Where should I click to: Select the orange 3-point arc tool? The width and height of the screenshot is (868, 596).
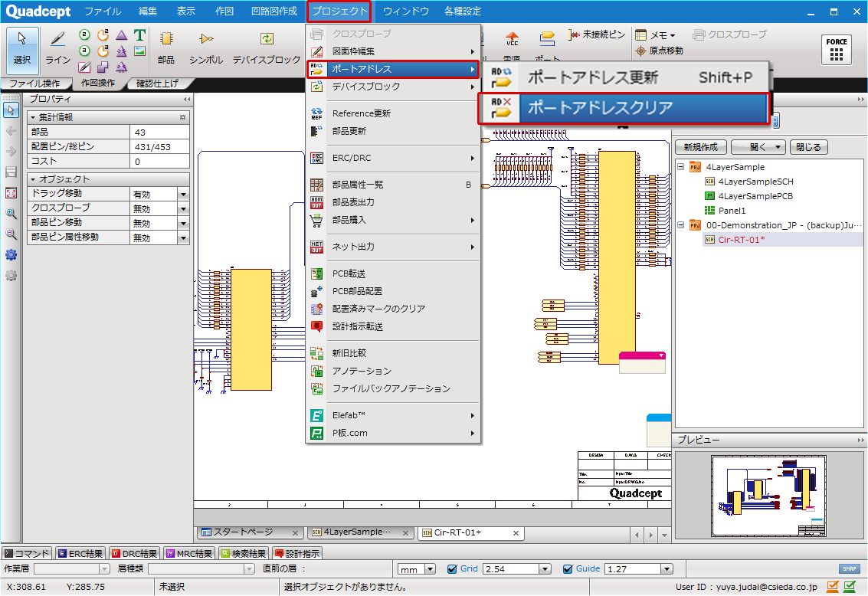coord(103,51)
